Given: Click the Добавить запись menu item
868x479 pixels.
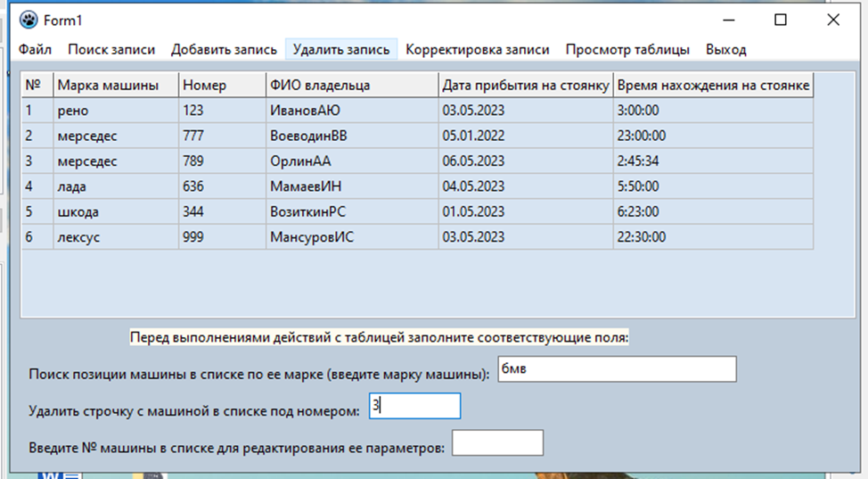Looking at the screenshot, I should [x=224, y=50].
